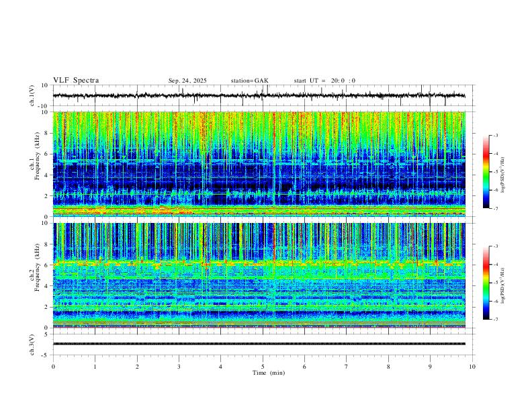Click the "-3" tick on ch.1 colorbar
Image resolution: width=532 pixels, height=411 pixels.
tap(496, 135)
